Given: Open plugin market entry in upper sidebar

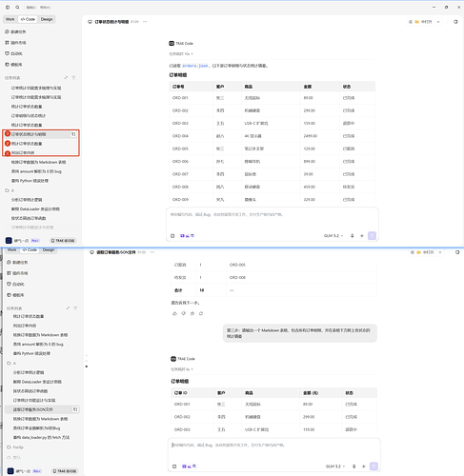Looking at the screenshot, I should point(15,43).
